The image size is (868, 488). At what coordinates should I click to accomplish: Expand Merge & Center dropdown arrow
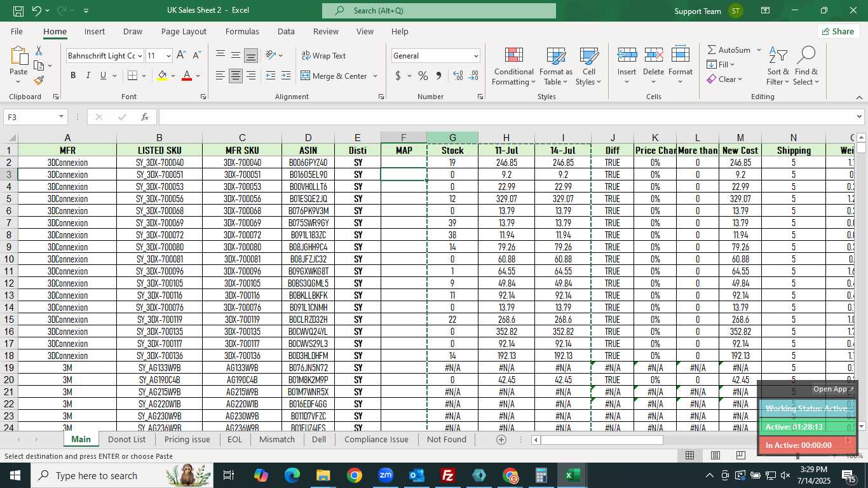(375, 76)
